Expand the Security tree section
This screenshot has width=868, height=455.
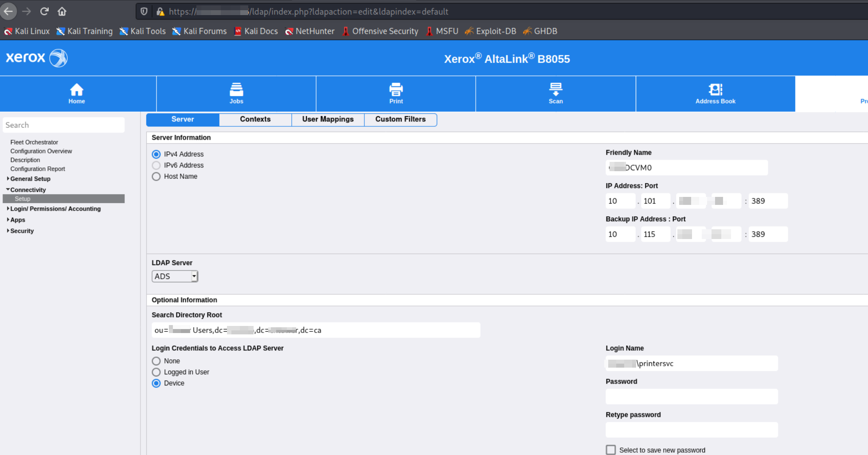21,231
